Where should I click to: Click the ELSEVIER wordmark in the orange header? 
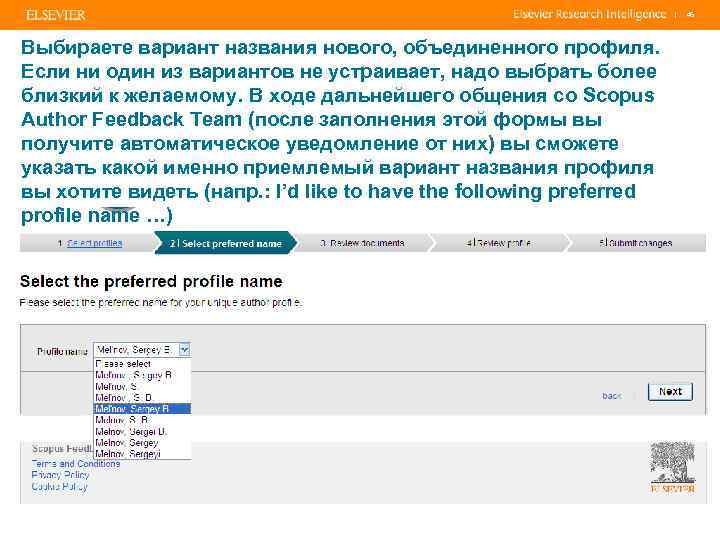pos(56,15)
